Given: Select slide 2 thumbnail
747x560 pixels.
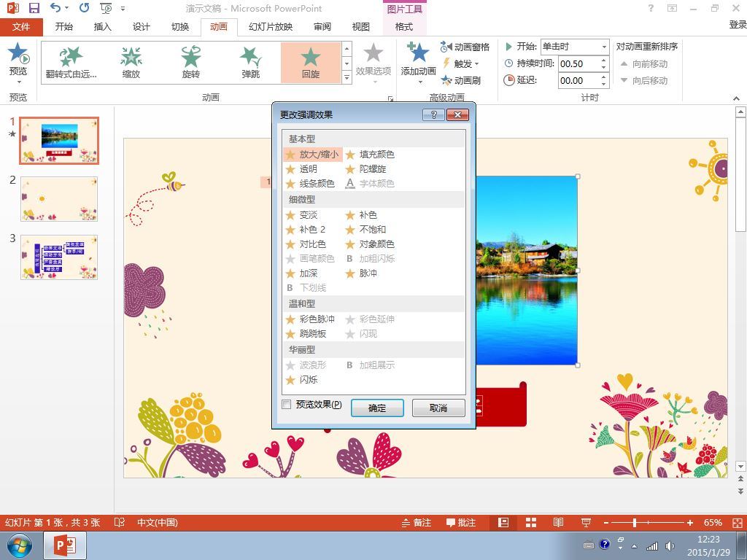Looking at the screenshot, I should pyautogui.click(x=59, y=199).
